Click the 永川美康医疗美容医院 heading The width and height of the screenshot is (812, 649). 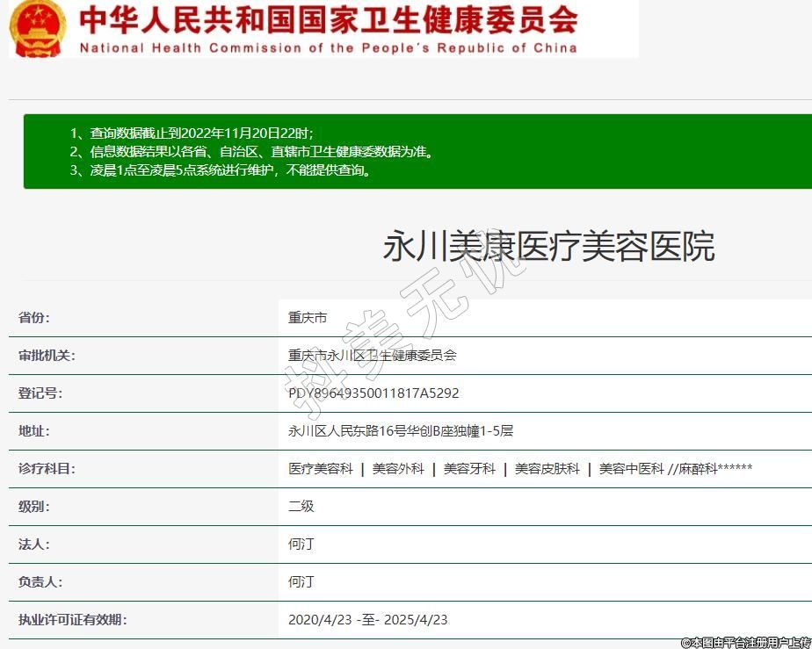click(548, 247)
